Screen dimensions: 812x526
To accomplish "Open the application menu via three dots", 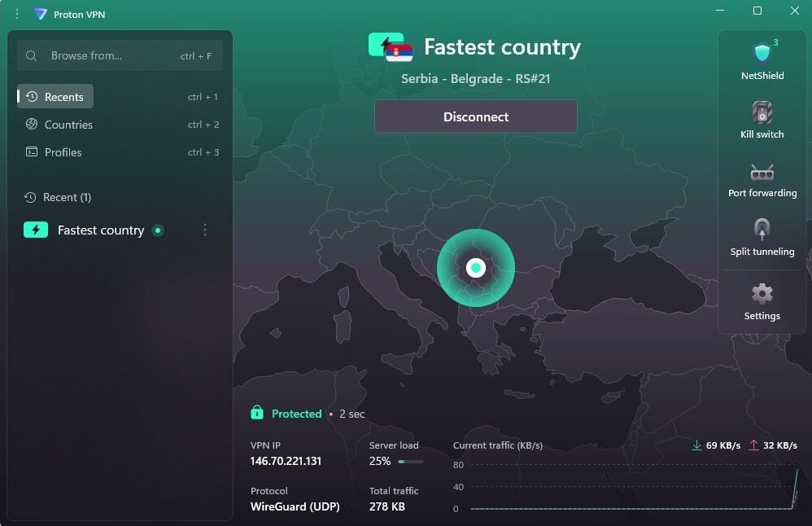I will coord(16,13).
